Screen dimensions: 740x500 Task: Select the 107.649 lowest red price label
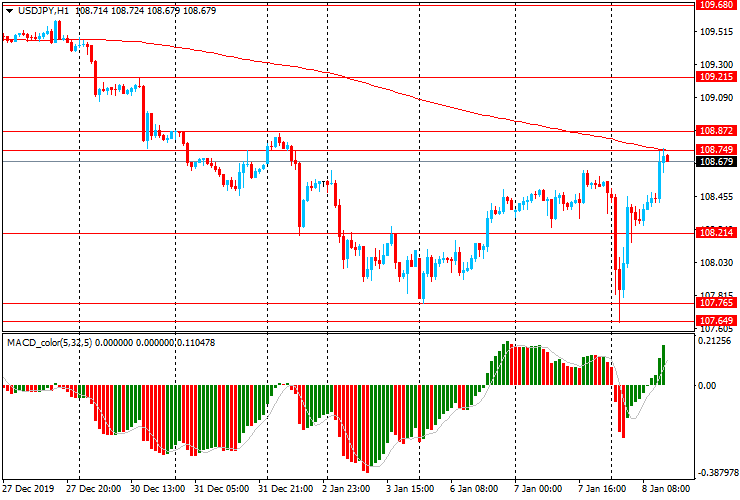(716, 321)
